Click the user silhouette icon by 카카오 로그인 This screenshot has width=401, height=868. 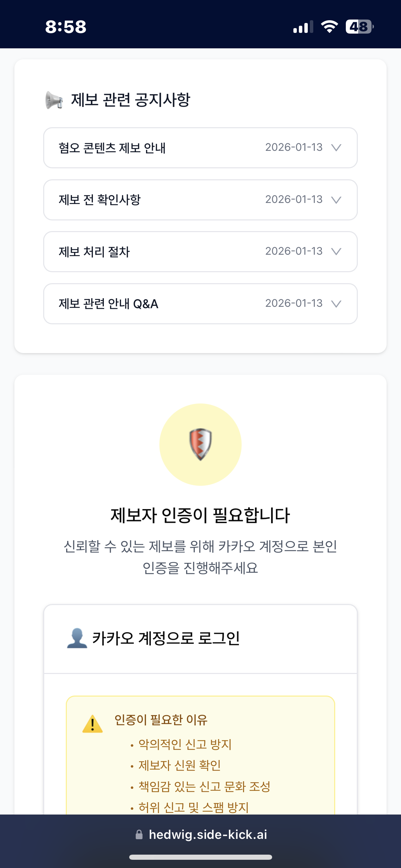tap(77, 638)
